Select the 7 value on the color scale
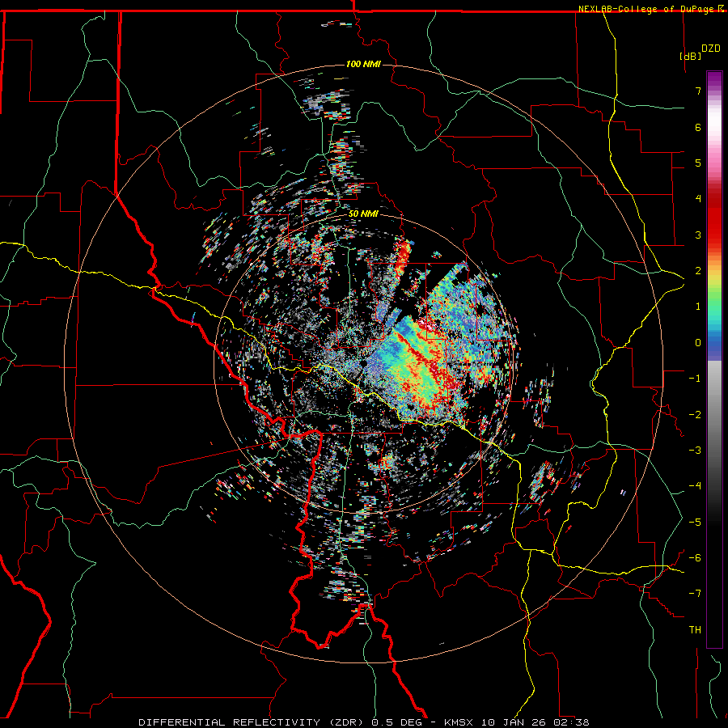 click(698, 91)
